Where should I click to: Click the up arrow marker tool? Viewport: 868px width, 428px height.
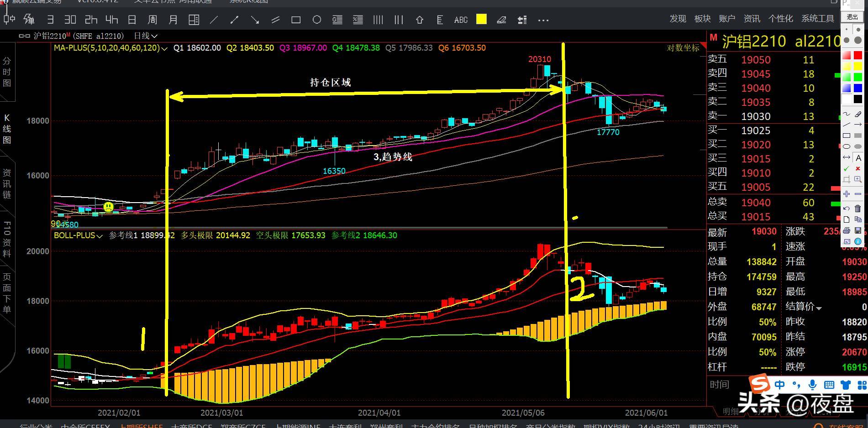click(420, 20)
